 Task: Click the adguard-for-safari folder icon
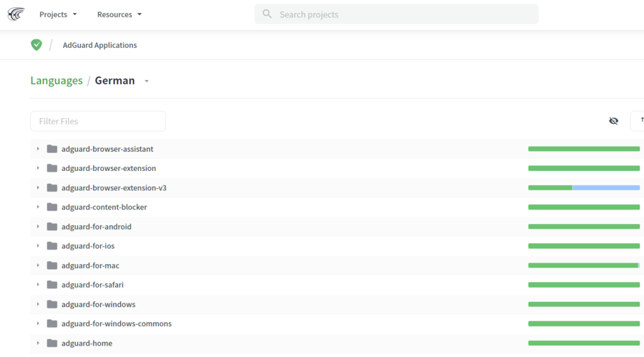pos(52,285)
